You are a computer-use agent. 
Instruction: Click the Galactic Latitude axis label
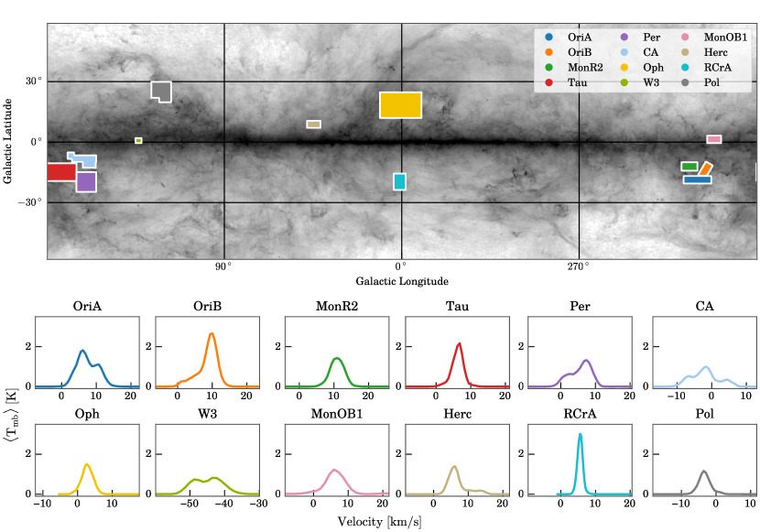pos(7,141)
